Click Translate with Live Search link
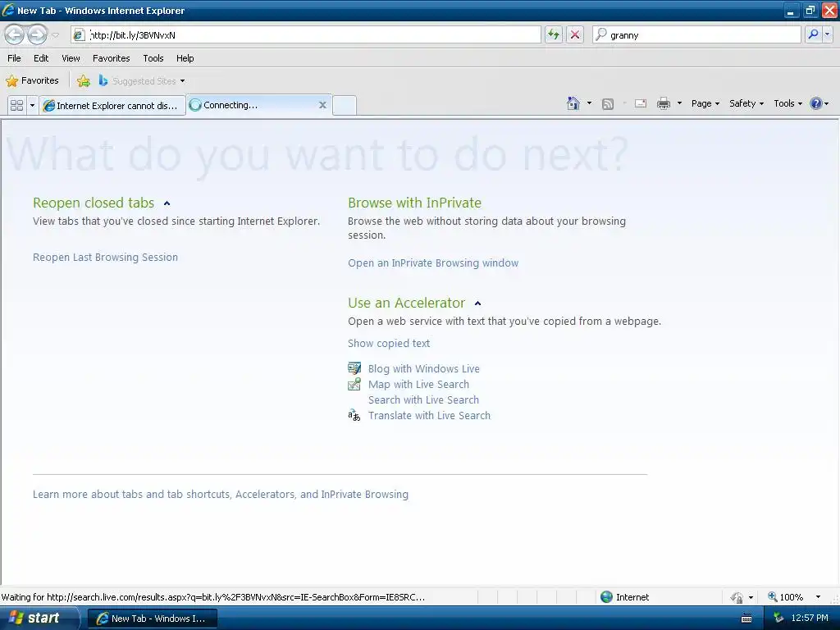840x630 pixels. pyautogui.click(x=429, y=415)
